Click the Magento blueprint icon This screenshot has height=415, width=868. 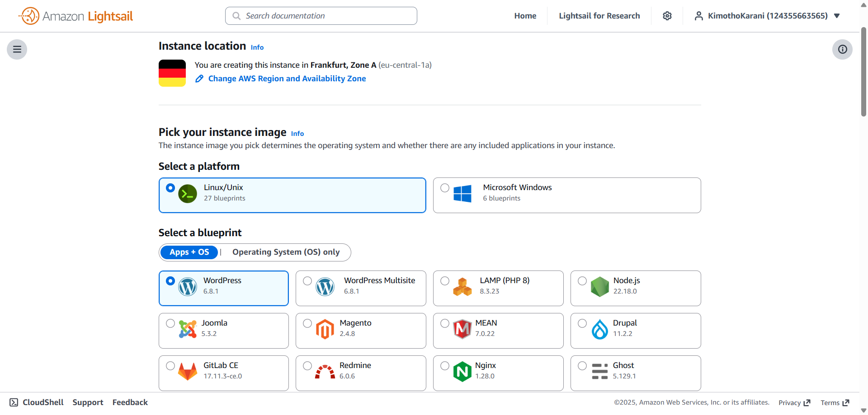[325, 329]
